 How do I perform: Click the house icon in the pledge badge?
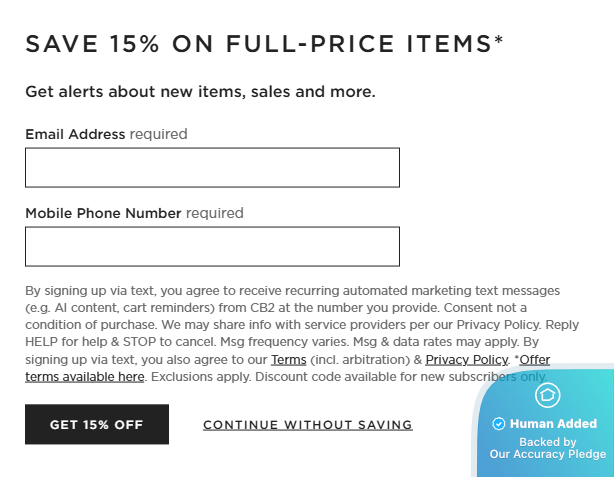coord(547,395)
